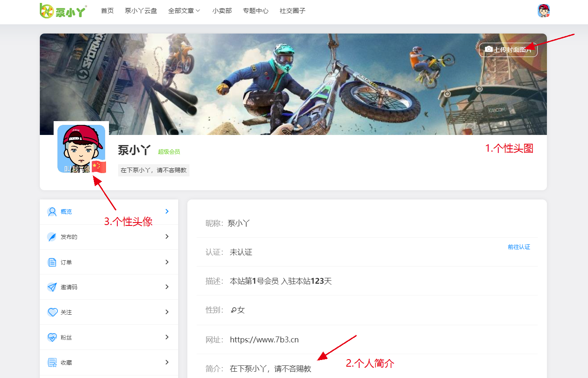588x378 pixels.
Task: Expand the 概览 entry with its chevron
Action: coord(167,212)
